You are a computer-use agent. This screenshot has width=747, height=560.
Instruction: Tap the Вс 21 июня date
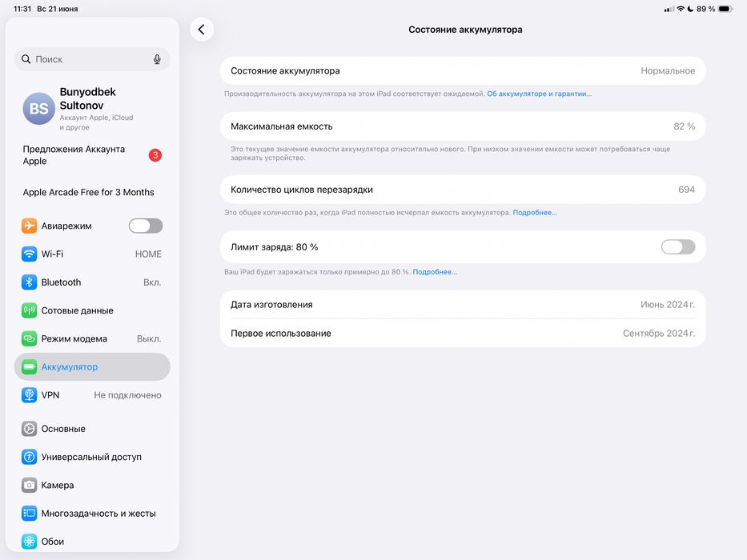(x=57, y=9)
